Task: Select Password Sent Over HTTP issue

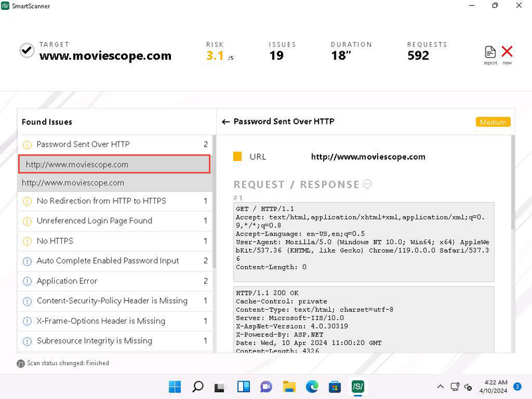Action: coord(114,144)
